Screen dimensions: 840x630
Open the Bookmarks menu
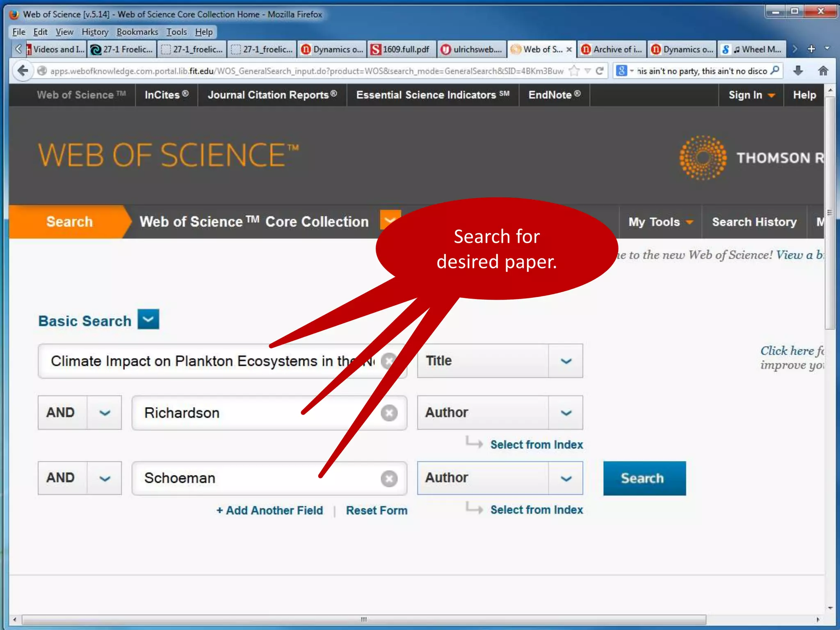pos(137,32)
